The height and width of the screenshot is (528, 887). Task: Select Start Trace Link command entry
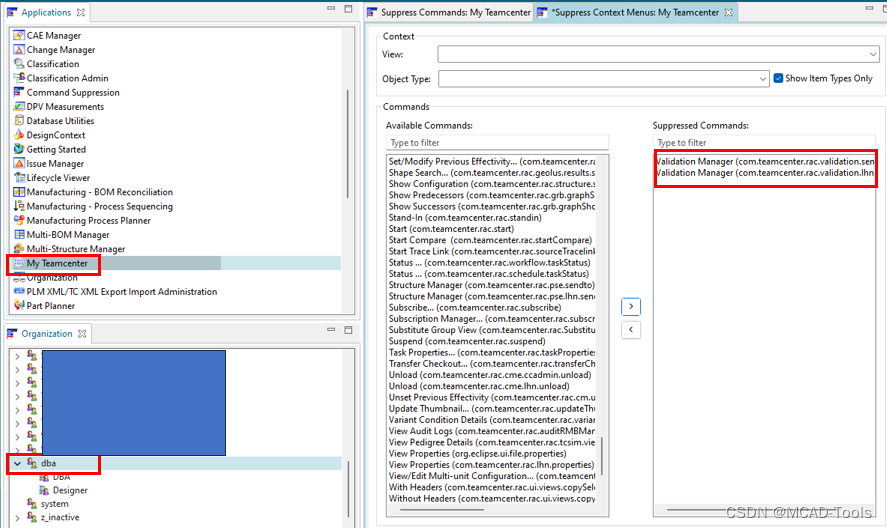491,251
